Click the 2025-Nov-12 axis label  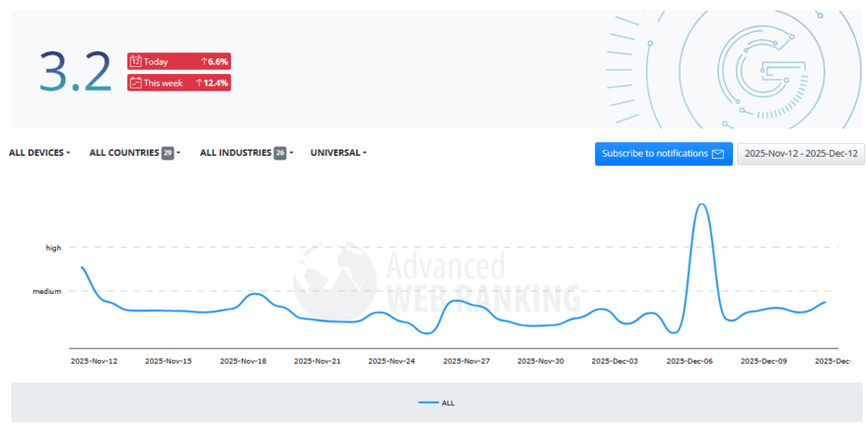coord(94,361)
